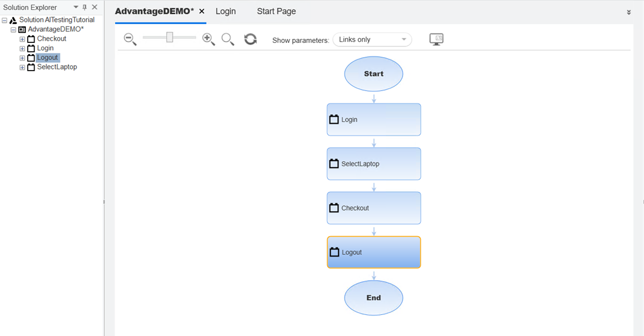Open the Show parameters dropdown
The image size is (644, 336).
372,39
